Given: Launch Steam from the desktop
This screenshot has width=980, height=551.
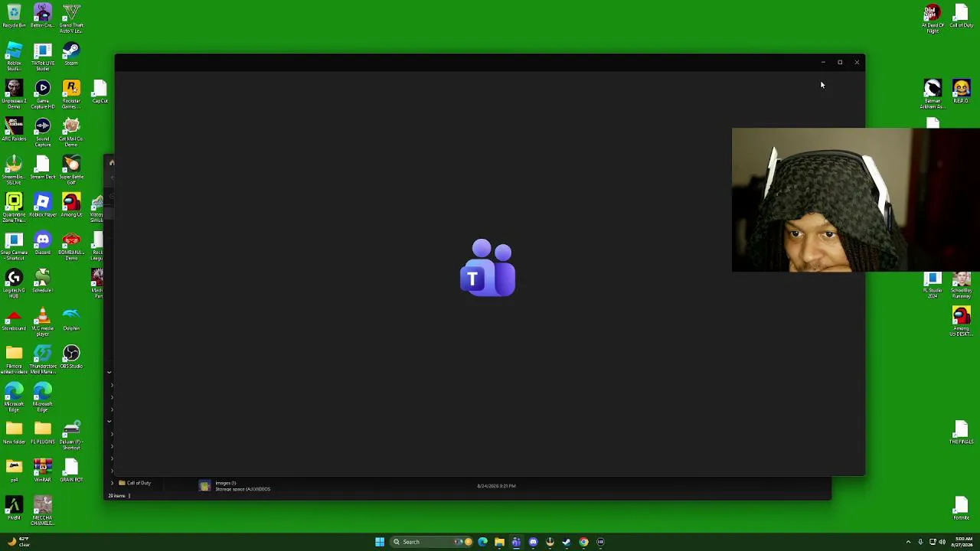Looking at the screenshot, I should click(71, 54).
